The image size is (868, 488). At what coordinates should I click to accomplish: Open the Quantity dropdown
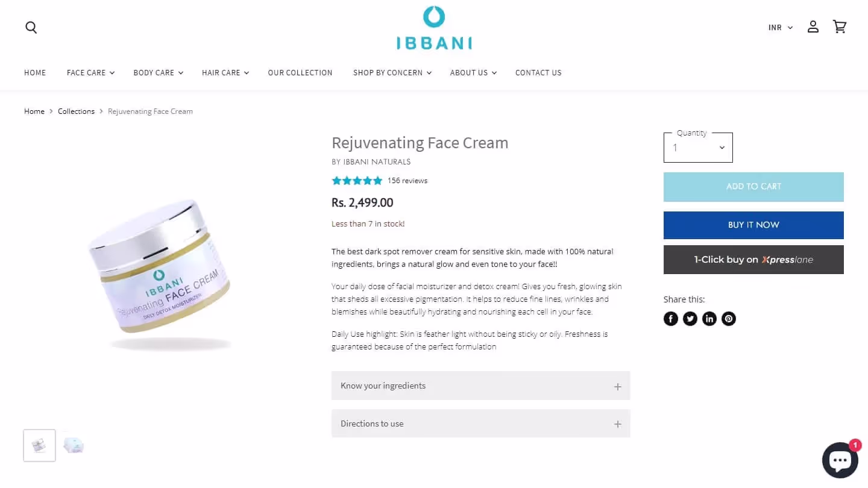click(697, 148)
